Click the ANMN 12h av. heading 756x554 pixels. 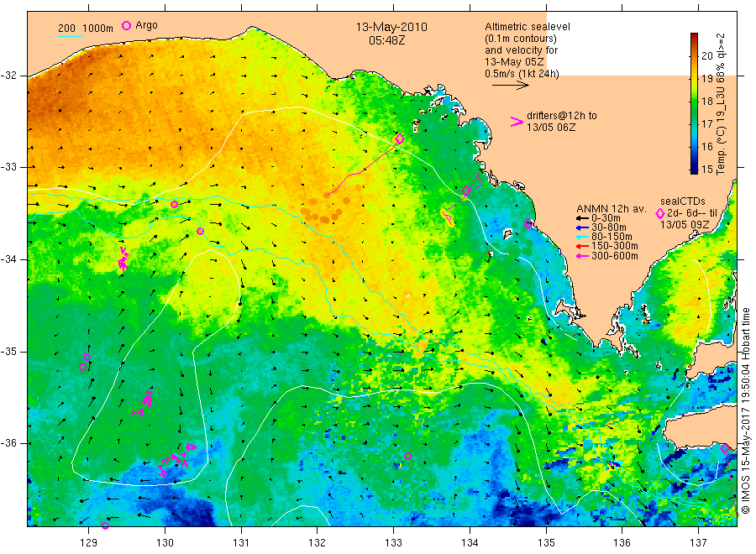[612, 209]
